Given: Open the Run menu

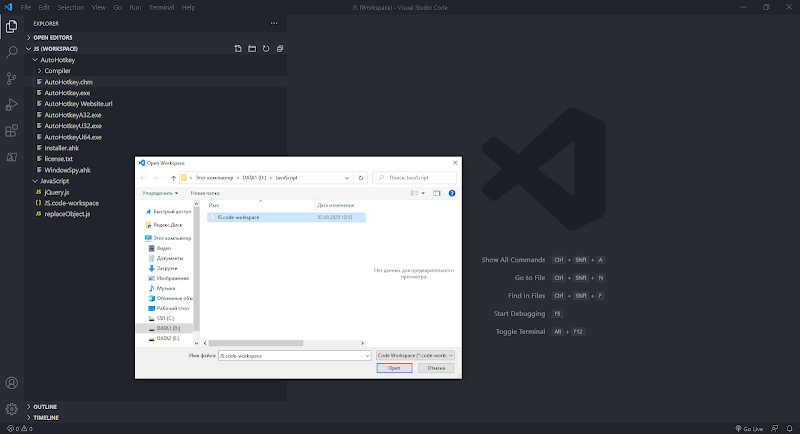Looking at the screenshot, I should pos(135,8).
